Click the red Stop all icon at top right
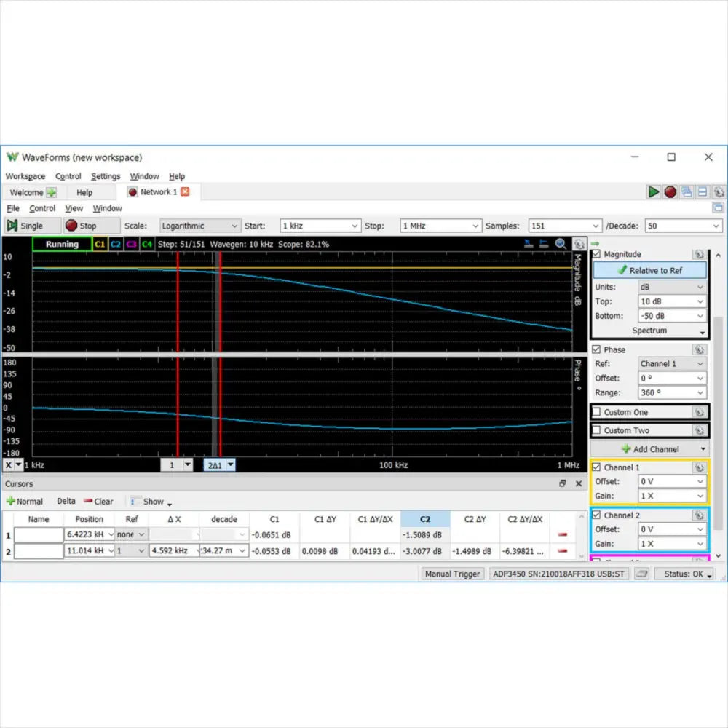 (x=670, y=192)
